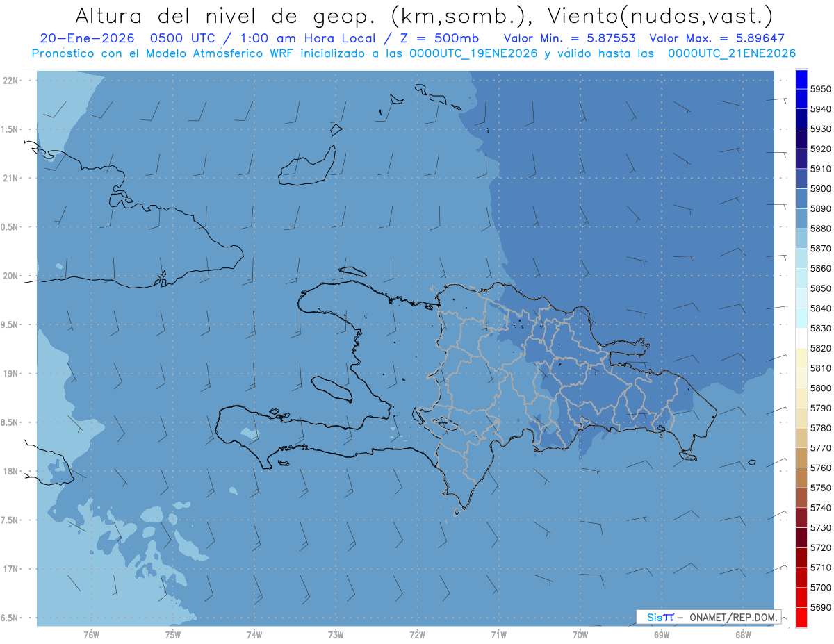This screenshot has width=834, height=644.
Task: Click the colorbar label '5840'
Action: (x=820, y=308)
